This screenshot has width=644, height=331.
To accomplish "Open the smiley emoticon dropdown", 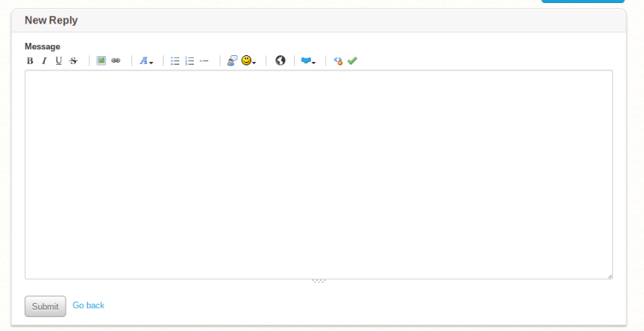I will click(x=248, y=61).
